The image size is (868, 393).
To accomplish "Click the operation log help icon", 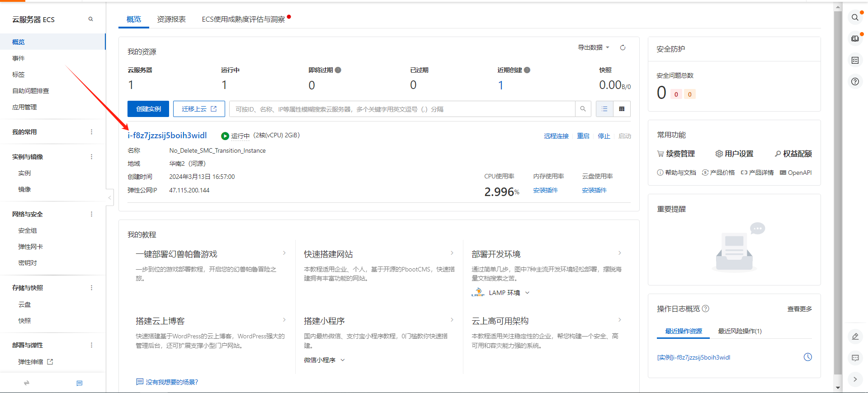I will coord(706,309).
